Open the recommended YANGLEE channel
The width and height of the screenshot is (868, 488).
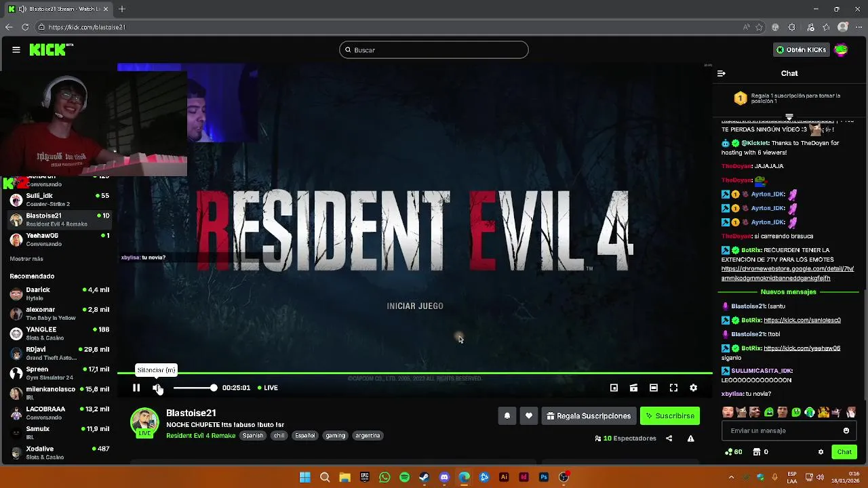coord(59,333)
